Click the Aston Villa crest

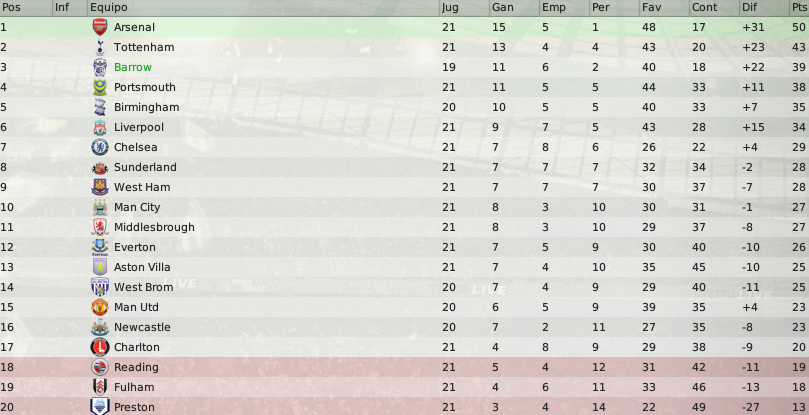coord(100,267)
